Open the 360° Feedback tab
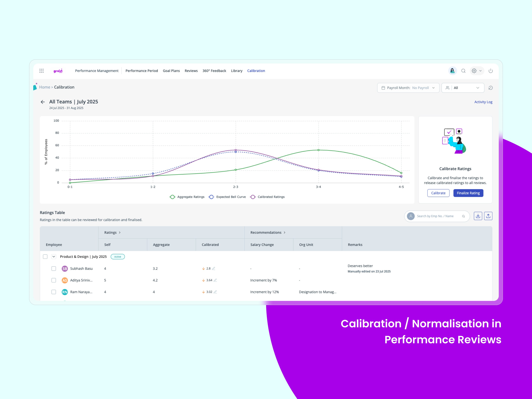Image resolution: width=532 pixels, height=399 pixels. tap(214, 71)
